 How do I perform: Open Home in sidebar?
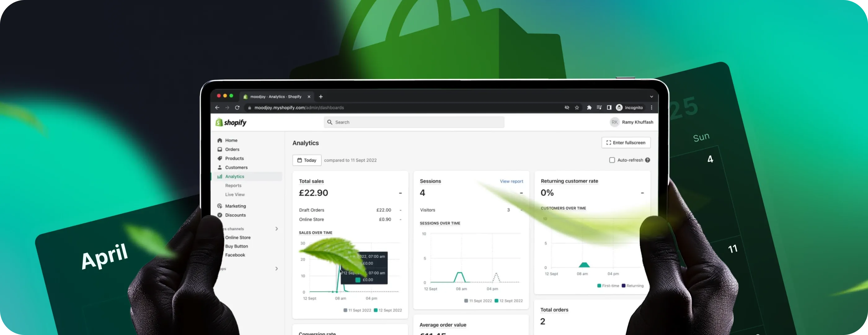click(231, 140)
